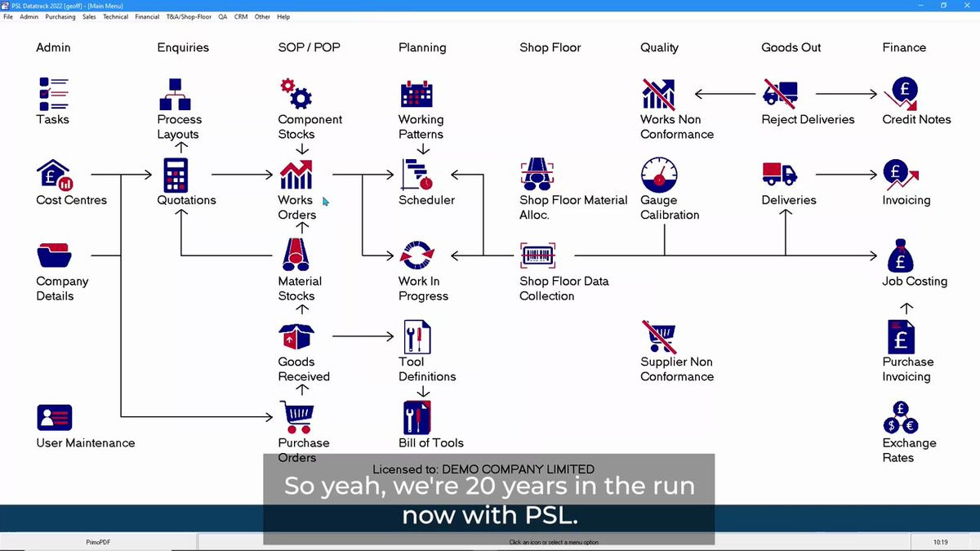Open Supplier Non Conformance icon
980x551 pixels.
[658, 336]
